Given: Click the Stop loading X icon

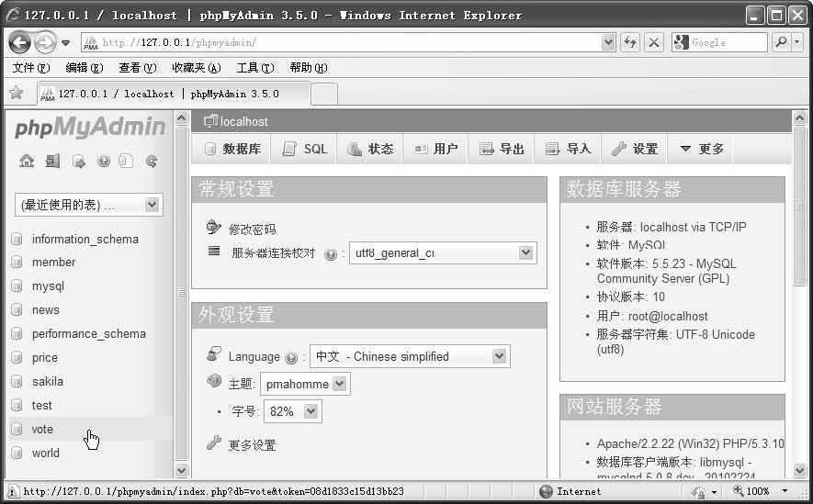Looking at the screenshot, I should 654,42.
